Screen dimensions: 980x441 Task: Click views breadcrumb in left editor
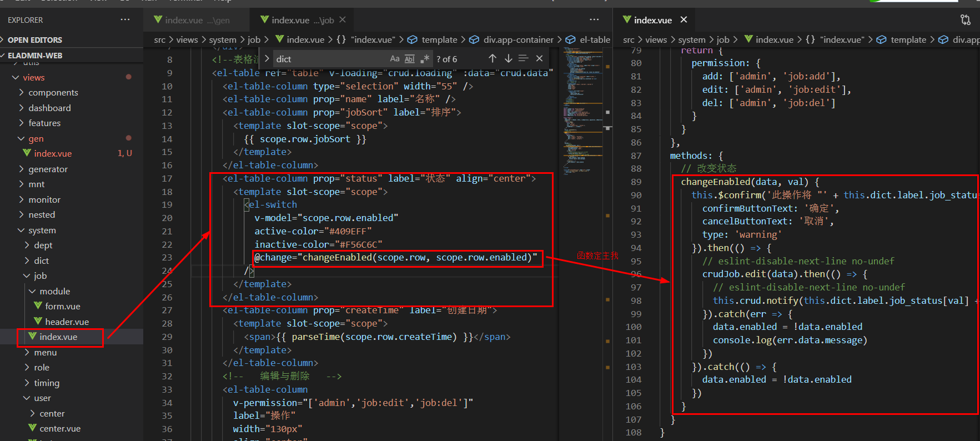point(187,39)
